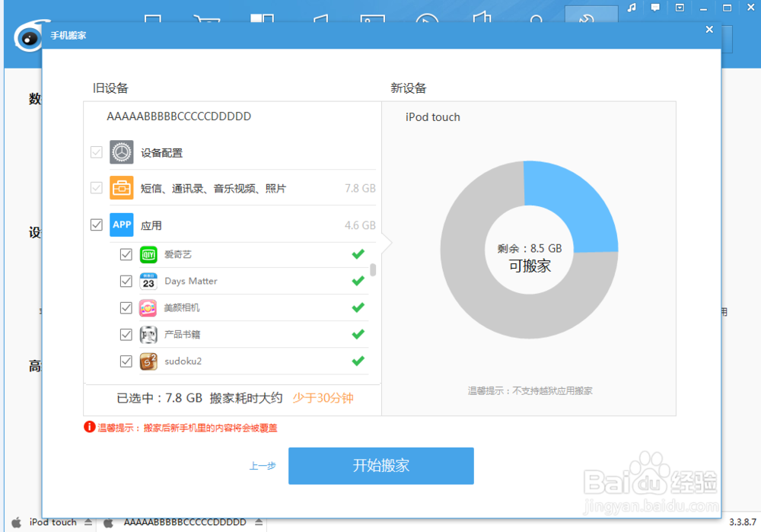
Task: Uncheck the sudoku2 checkbox
Action: (x=126, y=361)
